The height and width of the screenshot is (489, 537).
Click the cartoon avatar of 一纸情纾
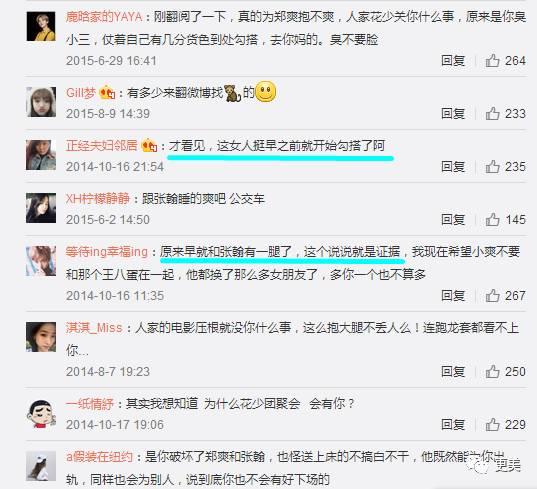(x=41, y=413)
